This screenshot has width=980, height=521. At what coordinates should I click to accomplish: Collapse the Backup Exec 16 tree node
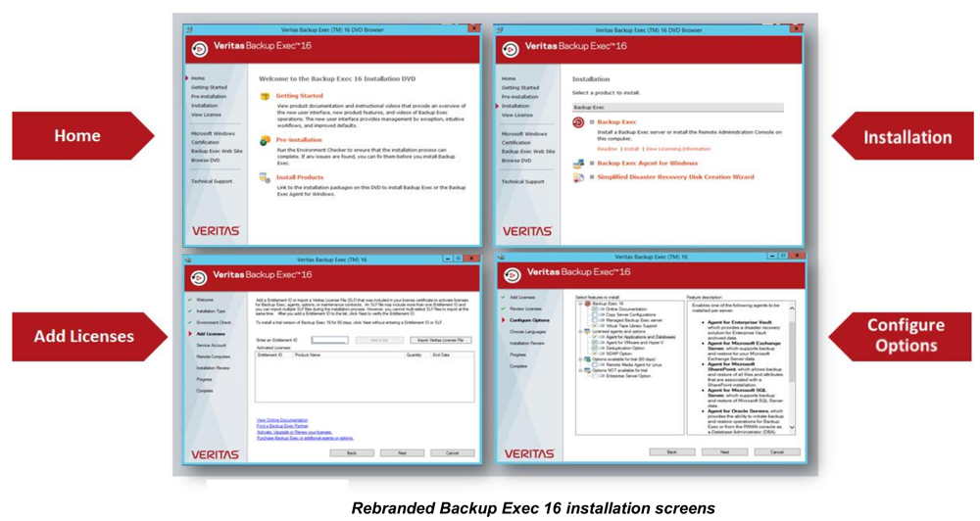pos(580,304)
